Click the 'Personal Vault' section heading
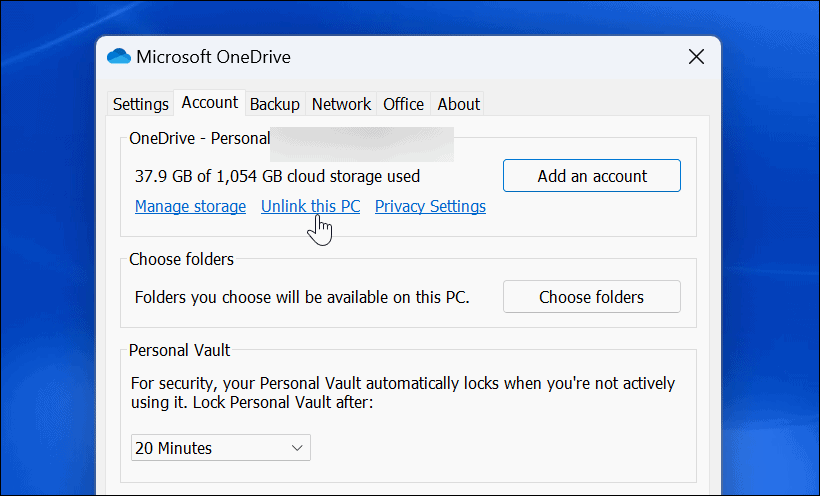The width and height of the screenshot is (820, 496). click(179, 350)
